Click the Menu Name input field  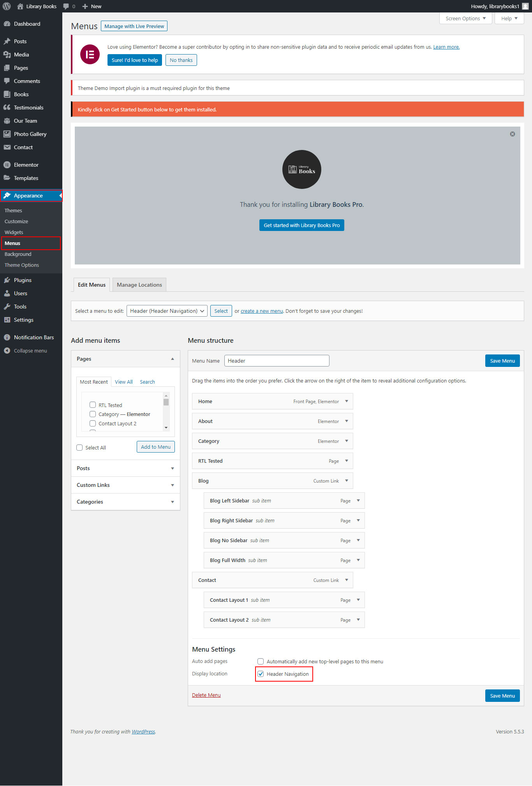pos(277,361)
